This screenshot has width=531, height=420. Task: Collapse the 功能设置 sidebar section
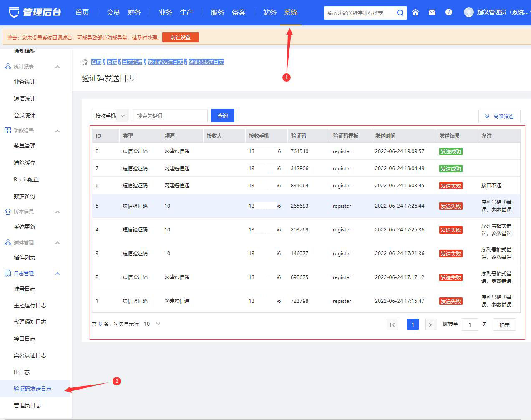click(58, 131)
